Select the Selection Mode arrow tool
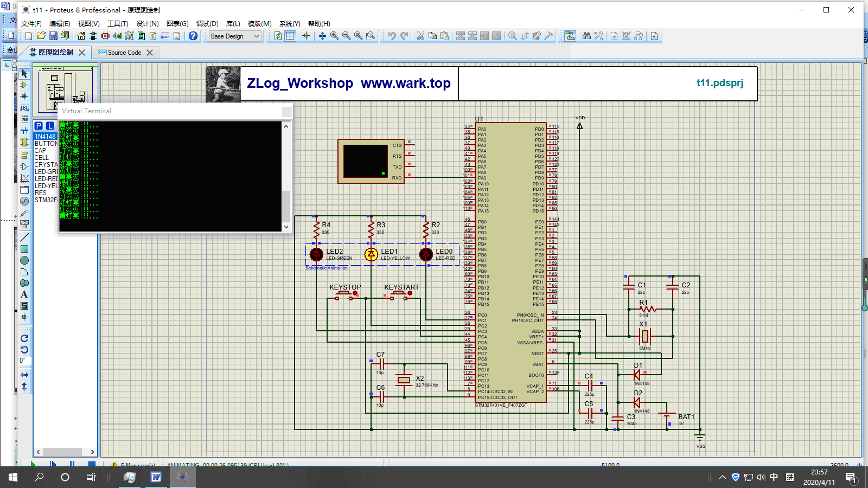The width and height of the screenshot is (868, 488). pyautogui.click(x=24, y=73)
